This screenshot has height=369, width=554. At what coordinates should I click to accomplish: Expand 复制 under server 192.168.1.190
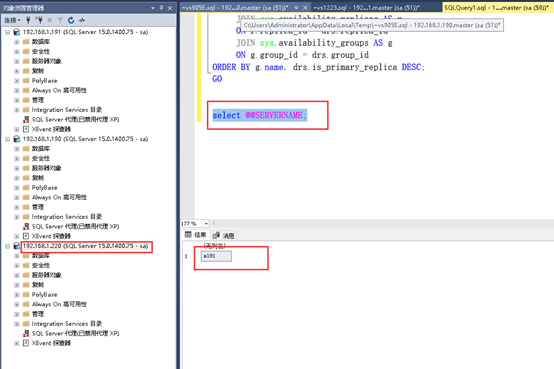pos(17,178)
